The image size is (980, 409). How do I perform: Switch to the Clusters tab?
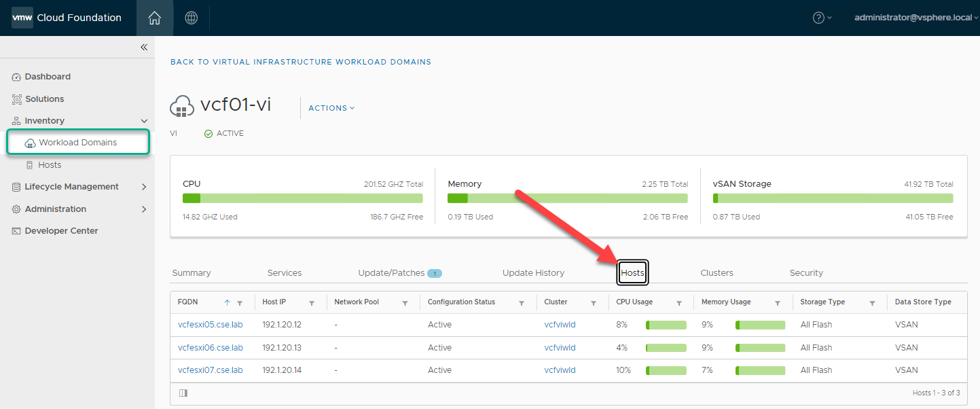[x=716, y=273]
